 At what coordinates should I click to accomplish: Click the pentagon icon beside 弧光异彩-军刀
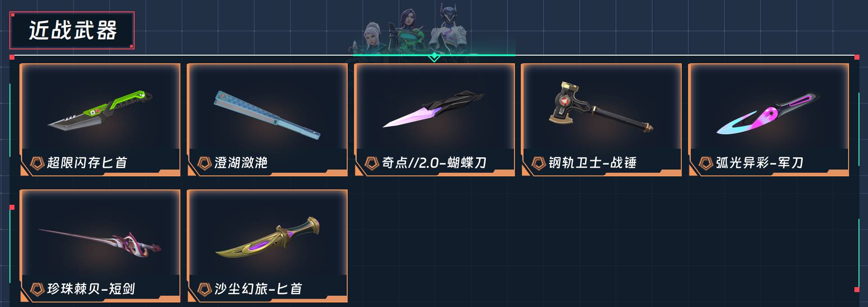click(x=706, y=163)
